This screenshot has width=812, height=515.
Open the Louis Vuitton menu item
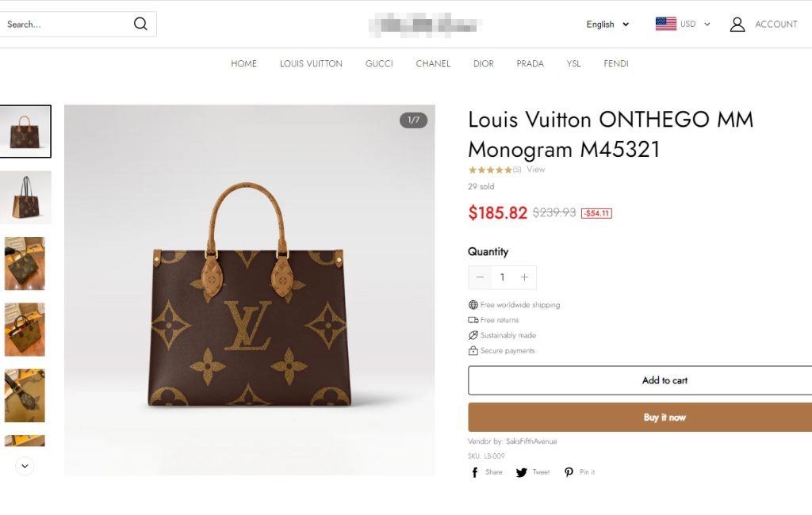(x=311, y=63)
